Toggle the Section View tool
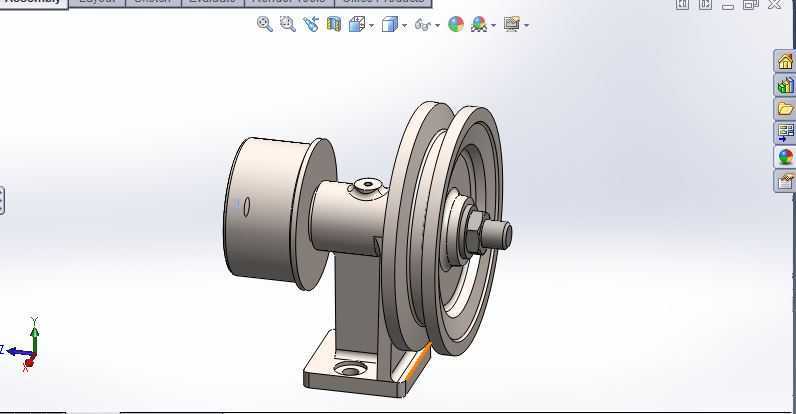 [334, 24]
